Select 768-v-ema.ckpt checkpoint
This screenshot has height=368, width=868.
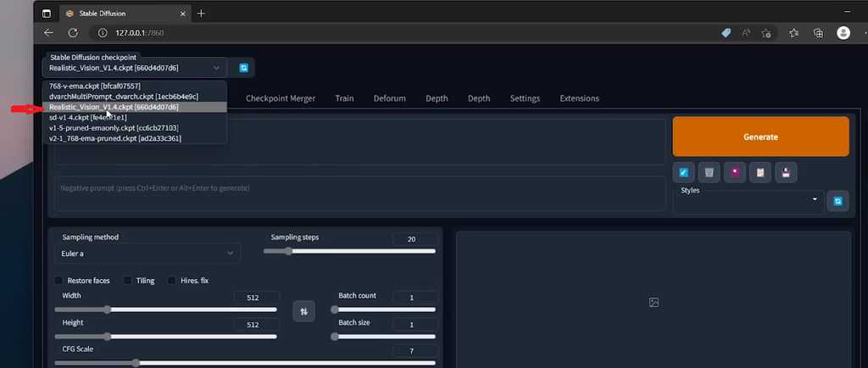click(135, 86)
